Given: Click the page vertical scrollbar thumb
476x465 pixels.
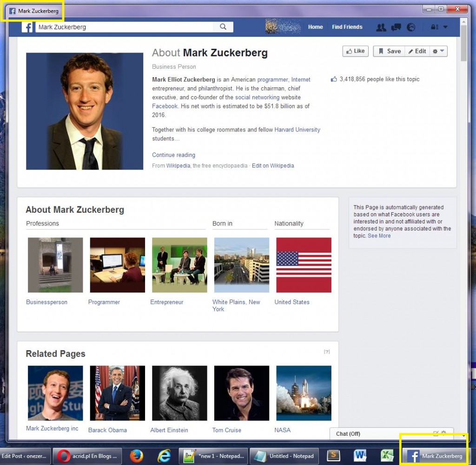Looking at the screenshot, I should pos(463,43).
